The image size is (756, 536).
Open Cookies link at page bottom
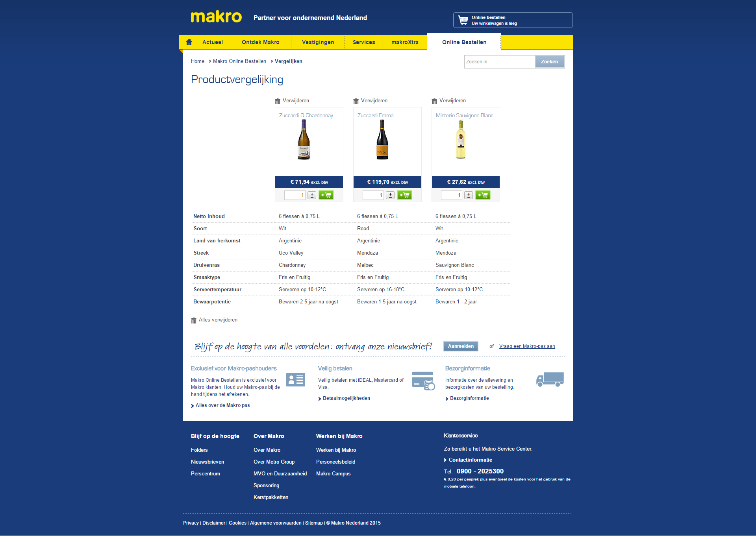point(237,523)
